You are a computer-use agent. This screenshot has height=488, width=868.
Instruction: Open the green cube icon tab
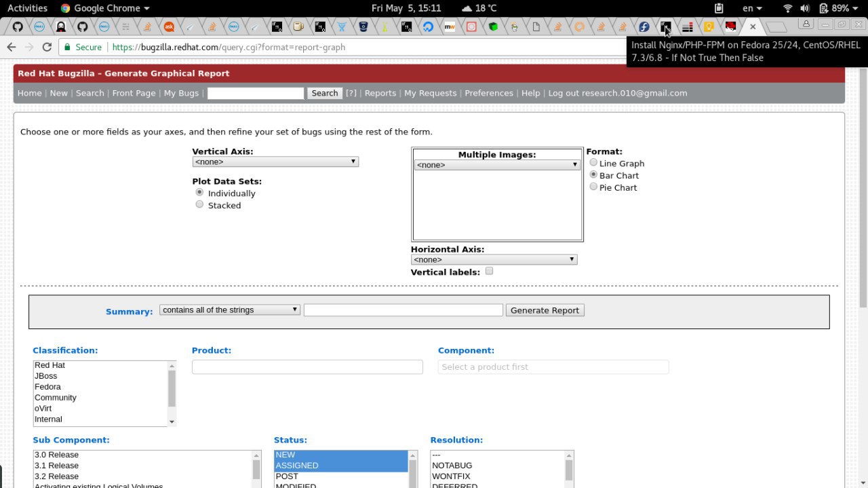pos(493,27)
